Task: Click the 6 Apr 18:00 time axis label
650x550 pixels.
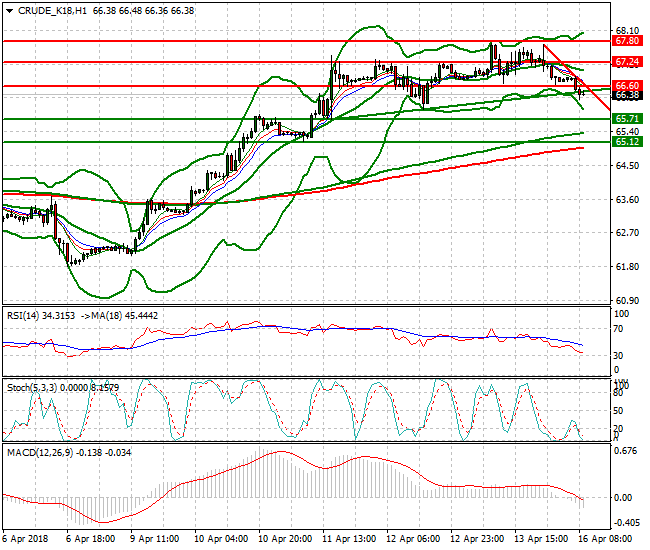Action: (x=90, y=539)
